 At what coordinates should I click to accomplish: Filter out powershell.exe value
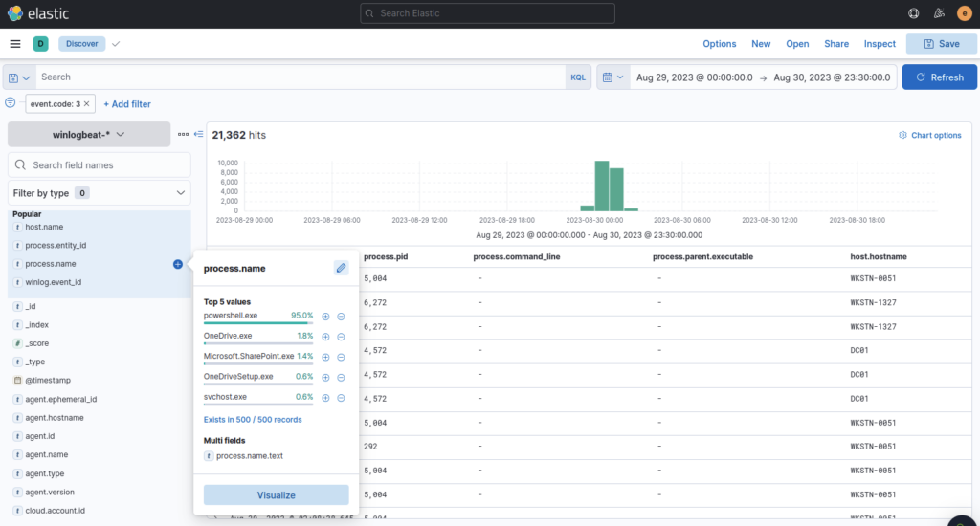coord(342,317)
